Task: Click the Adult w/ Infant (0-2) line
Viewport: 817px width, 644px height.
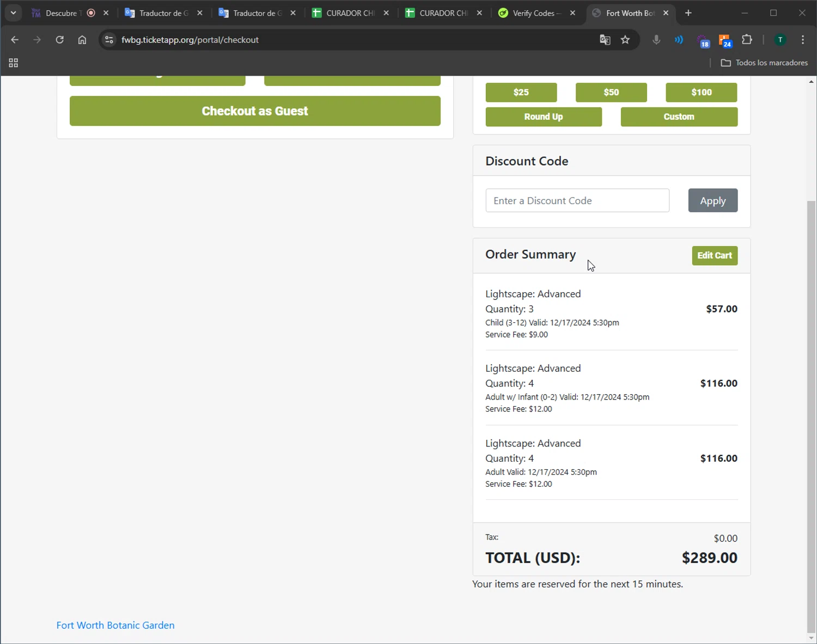Action: (x=567, y=397)
